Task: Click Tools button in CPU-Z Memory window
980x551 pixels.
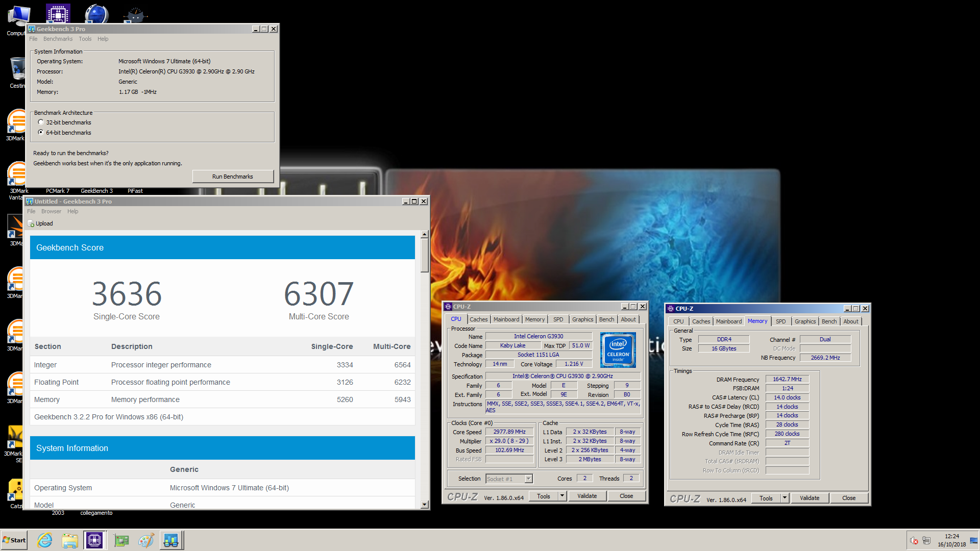Action: [x=766, y=498]
